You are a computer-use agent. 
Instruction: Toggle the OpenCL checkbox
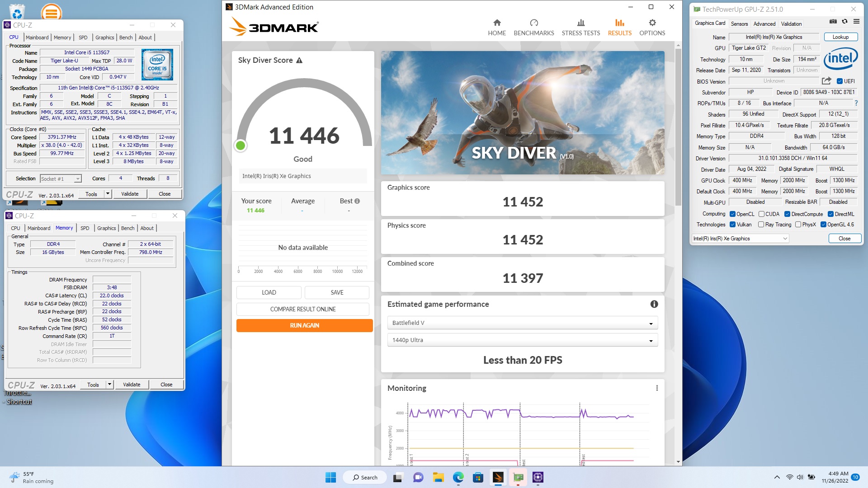pos(732,214)
